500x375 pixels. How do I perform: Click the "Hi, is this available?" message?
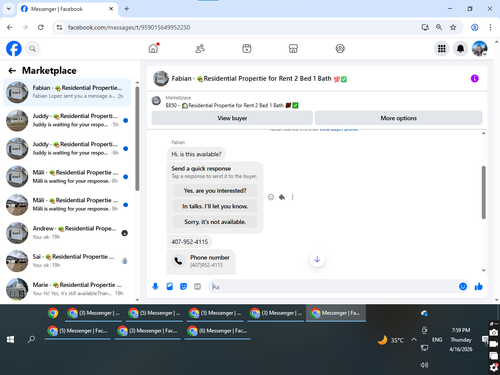(196, 154)
